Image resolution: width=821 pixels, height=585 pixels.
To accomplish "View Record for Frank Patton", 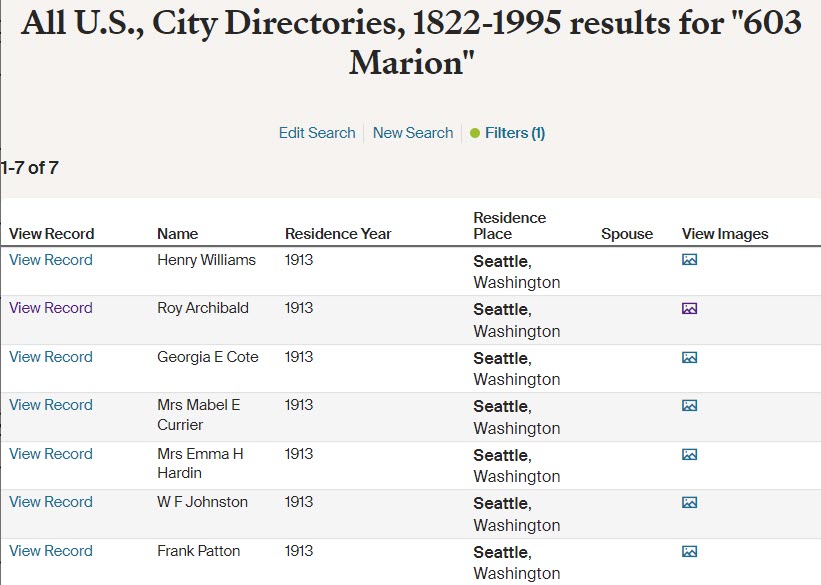I will 51,551.
